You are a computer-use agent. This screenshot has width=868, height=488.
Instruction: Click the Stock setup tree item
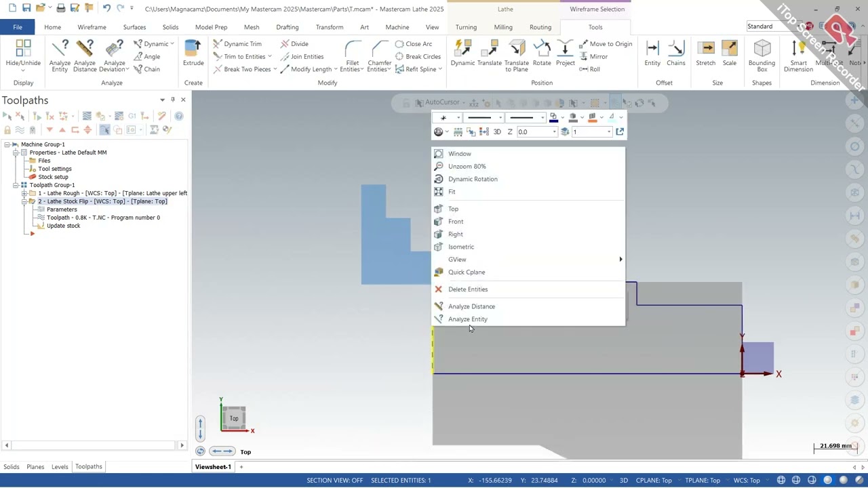[x=53, y=177]
